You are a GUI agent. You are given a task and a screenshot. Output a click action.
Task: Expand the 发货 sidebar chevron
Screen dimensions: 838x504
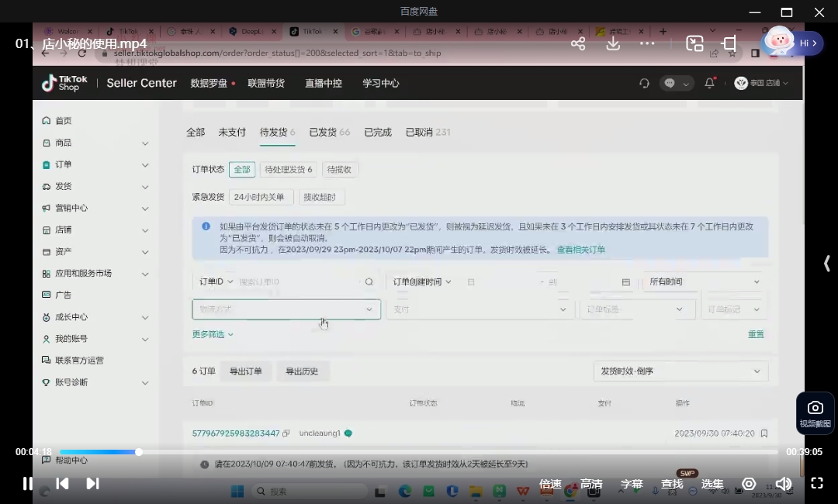click(145, 187)
